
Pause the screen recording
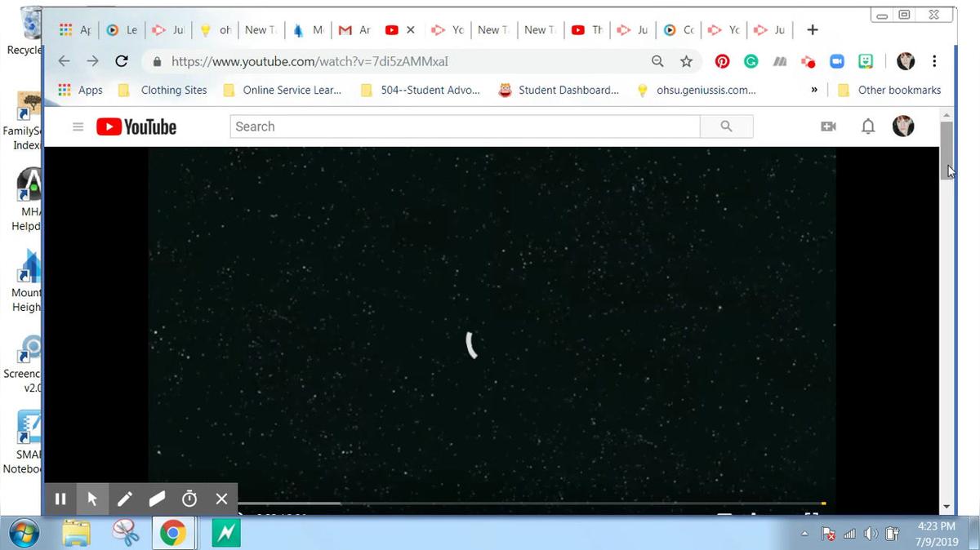60,499
